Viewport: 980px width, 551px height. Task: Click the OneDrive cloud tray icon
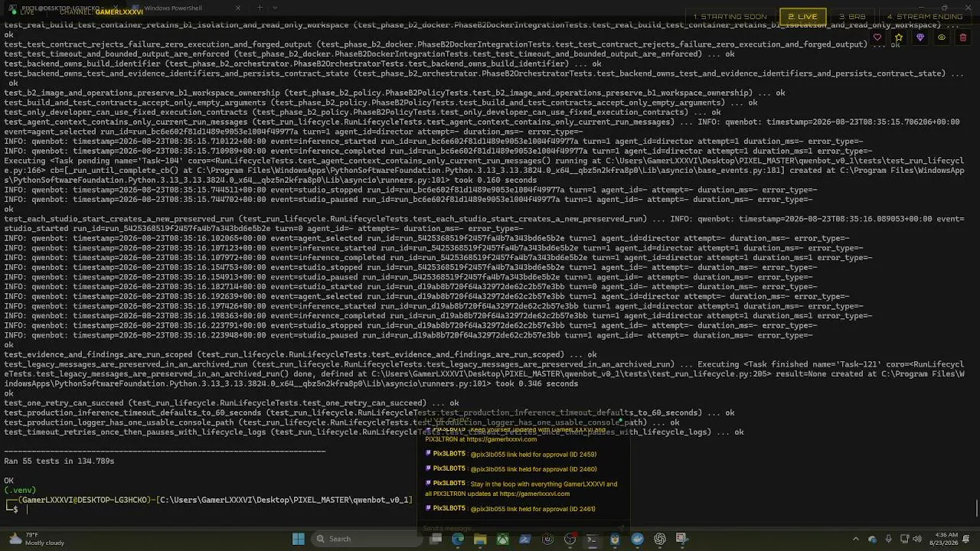(873, 540)
